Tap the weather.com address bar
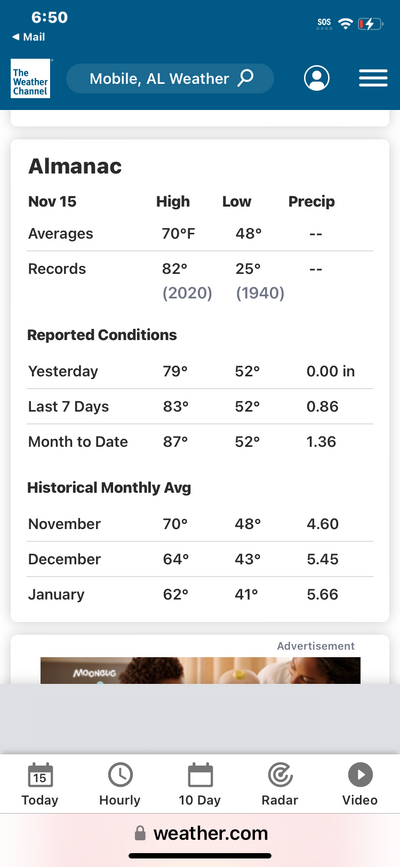Screen dimensions: 400x867 point(200,833)
